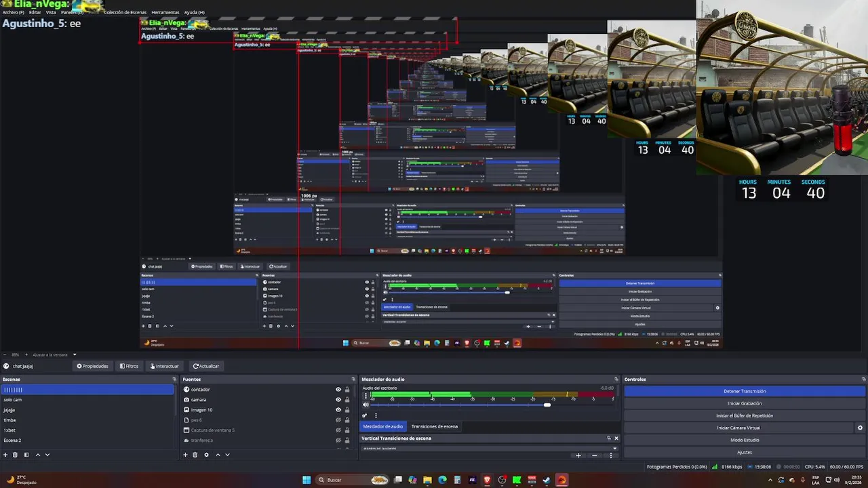Move the selected source up

218,455
